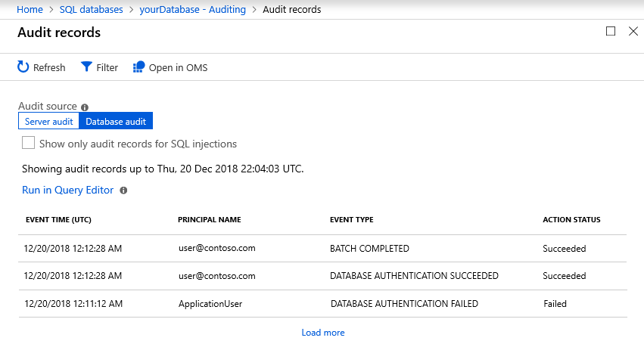Image resolution: width=644 pixels, height=347 pixels.
Task: Enable SQL injections only checkbox
Action: [29, 143]
